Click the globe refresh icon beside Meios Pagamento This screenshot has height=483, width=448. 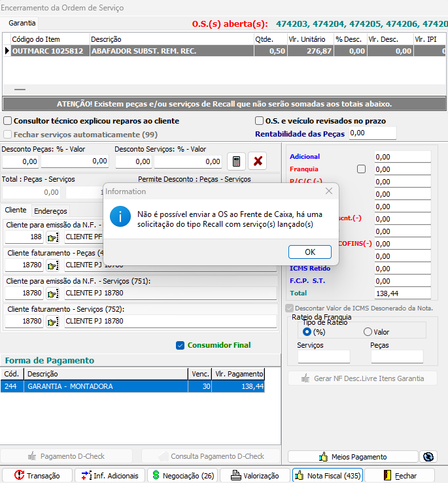(x=428, y=456)
